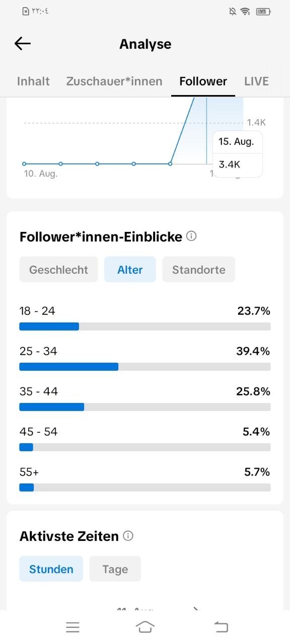The image size is (290, 644).
Task: Select the Standorte filter chip
Action: tap(198, 269)
